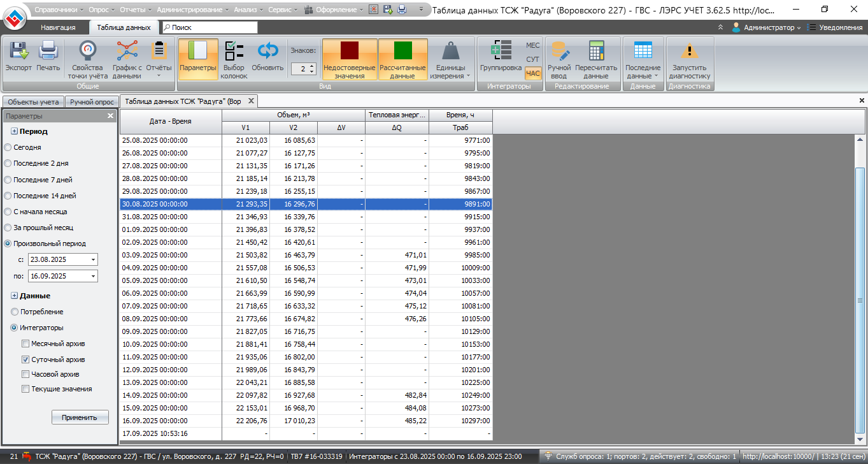The image size is (868, 464).
Task: Enable the Месячный архив checkbox
Action: click(x=25, y=344)
